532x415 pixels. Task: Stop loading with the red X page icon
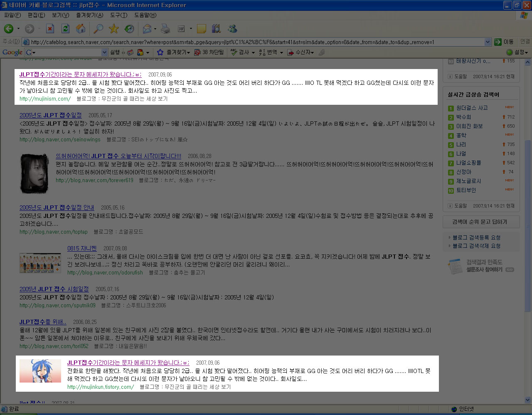[x=50, y=29]
